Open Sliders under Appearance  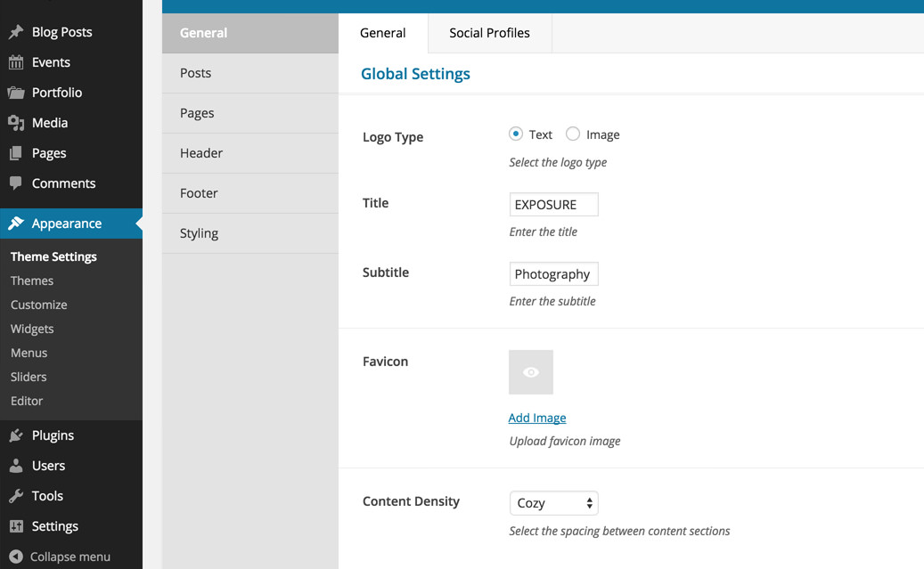tap(29, 377)
